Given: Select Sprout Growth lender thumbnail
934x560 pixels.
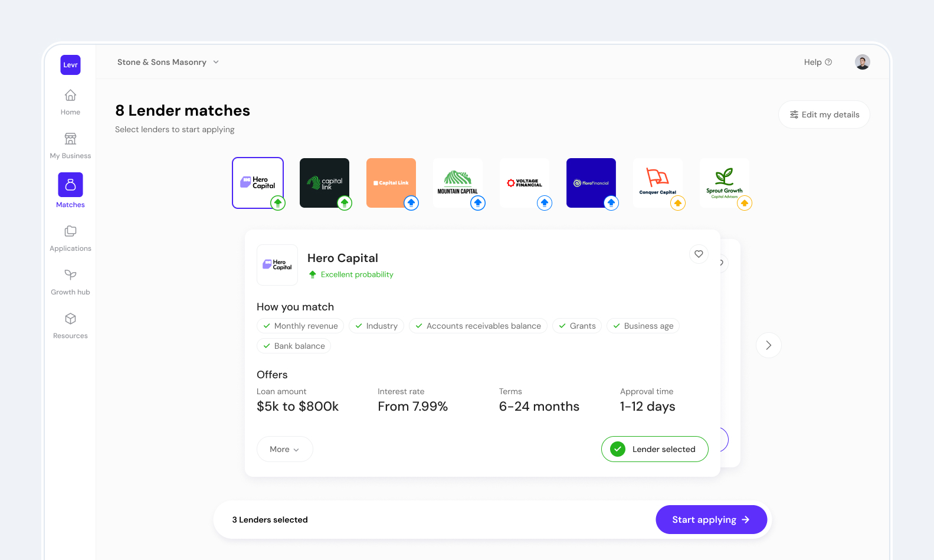Looking at the screenshot, I should (x=725, y=183).
